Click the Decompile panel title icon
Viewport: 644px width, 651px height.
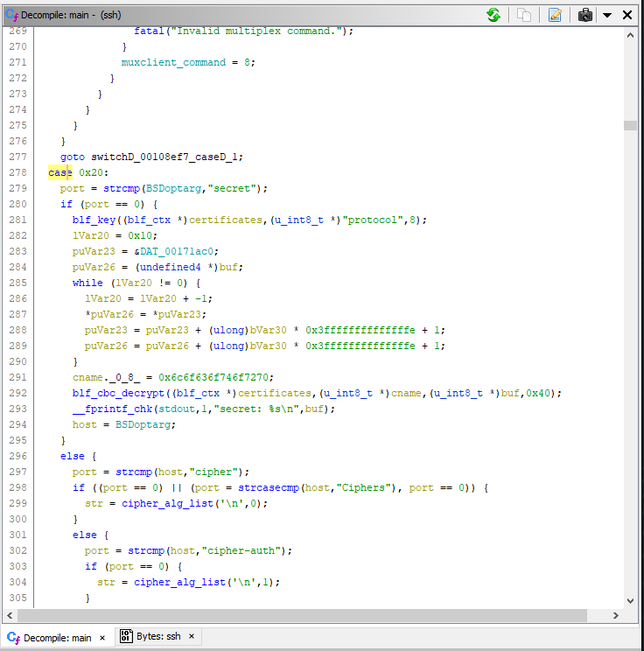11,15
